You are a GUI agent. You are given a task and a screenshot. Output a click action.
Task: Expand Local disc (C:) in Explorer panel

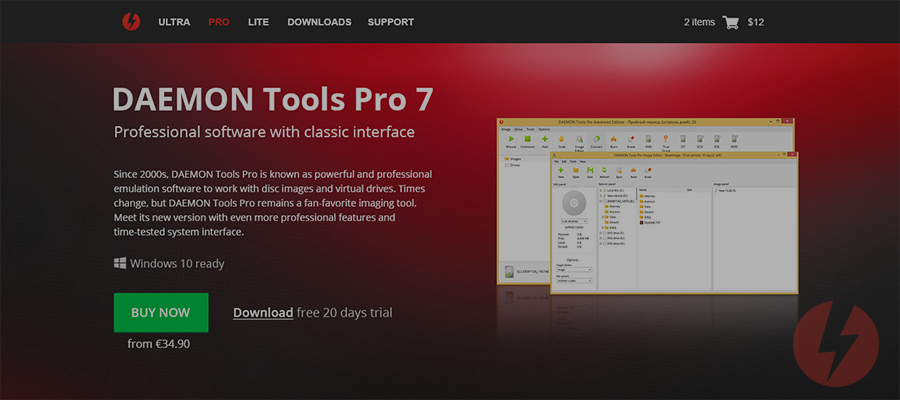601,191
